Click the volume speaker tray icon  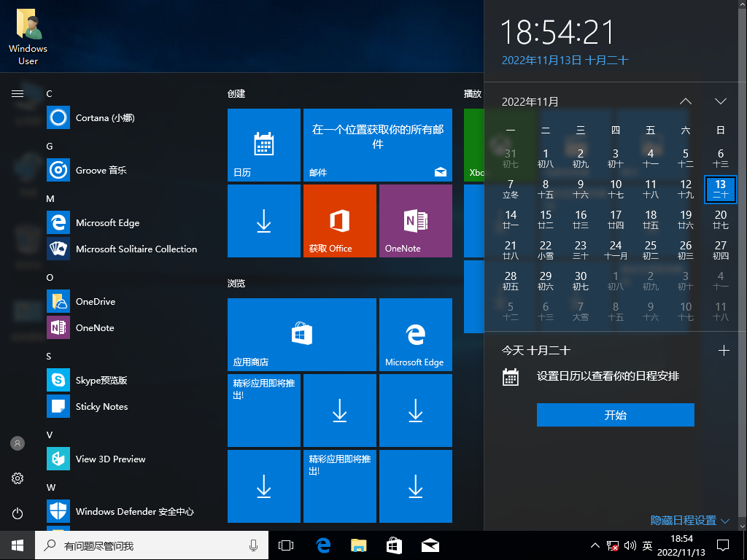pyautogui.click(x=630, y=545)
